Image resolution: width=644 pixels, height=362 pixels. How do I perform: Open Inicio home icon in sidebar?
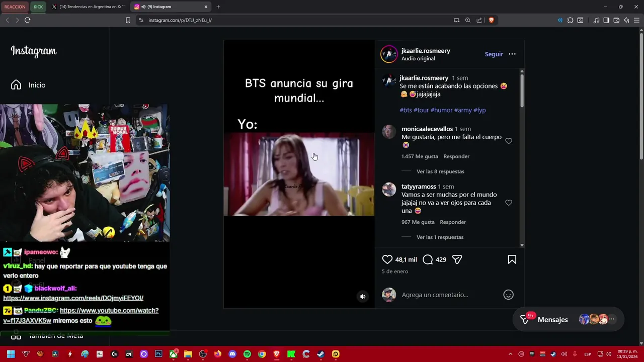coord(16,85)
